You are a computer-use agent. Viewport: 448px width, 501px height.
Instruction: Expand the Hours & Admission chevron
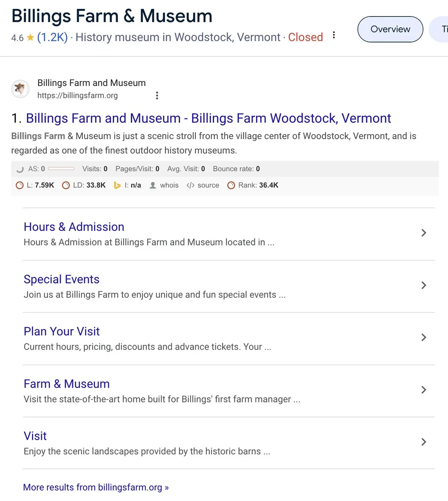click(x=423, y=233)
